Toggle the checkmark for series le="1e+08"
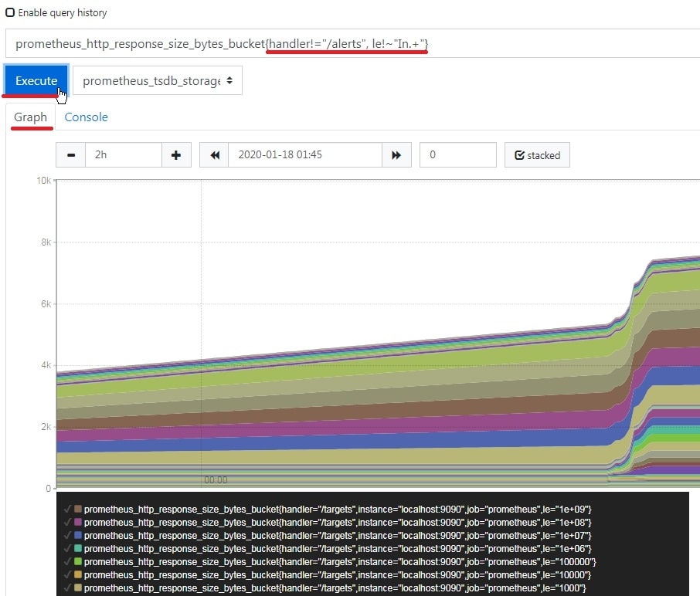Viewport: 700px width, 596px height. click(67, 522)
